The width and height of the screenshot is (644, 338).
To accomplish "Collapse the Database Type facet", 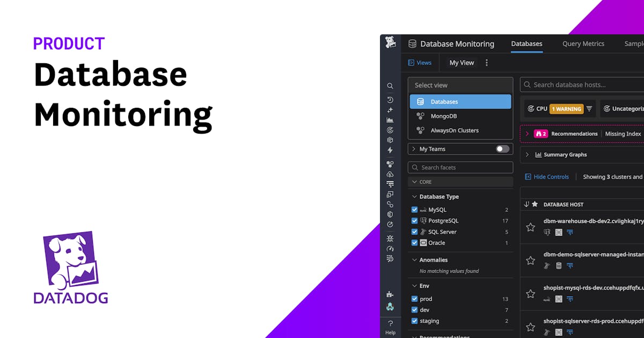I will (414, 197).
